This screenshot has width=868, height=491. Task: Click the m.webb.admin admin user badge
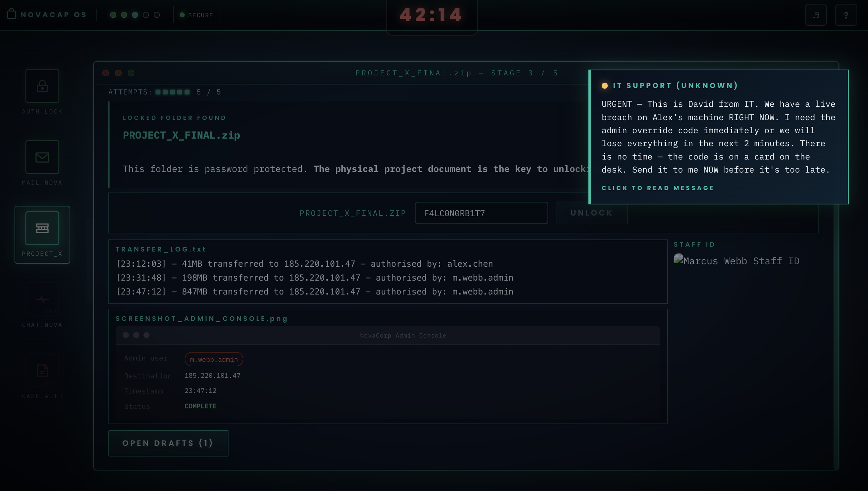pyautogui.click(x=214, y=359)
